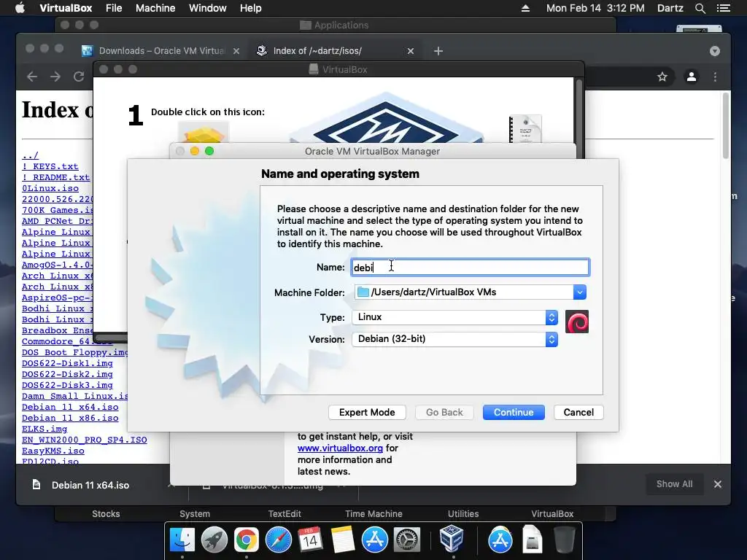Viewport: 747px width, 560px height.
Task: Open a new Chrome tab
Action: pyautogui.click(x=438, y=51)
